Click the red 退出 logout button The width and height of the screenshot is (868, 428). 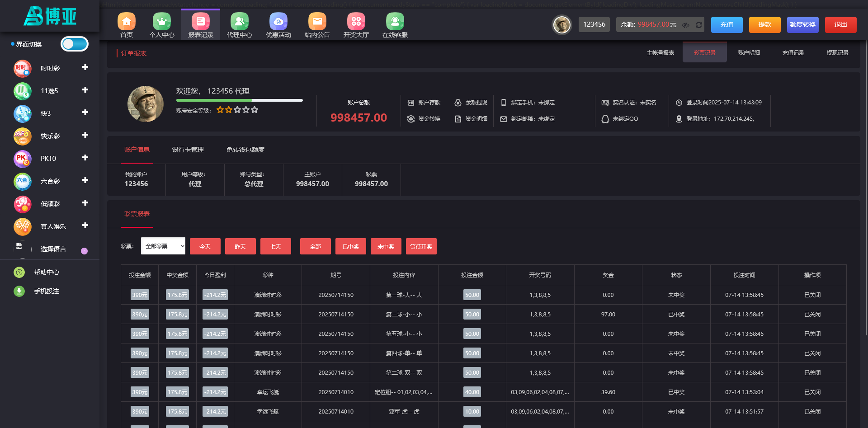pos(840,24)
